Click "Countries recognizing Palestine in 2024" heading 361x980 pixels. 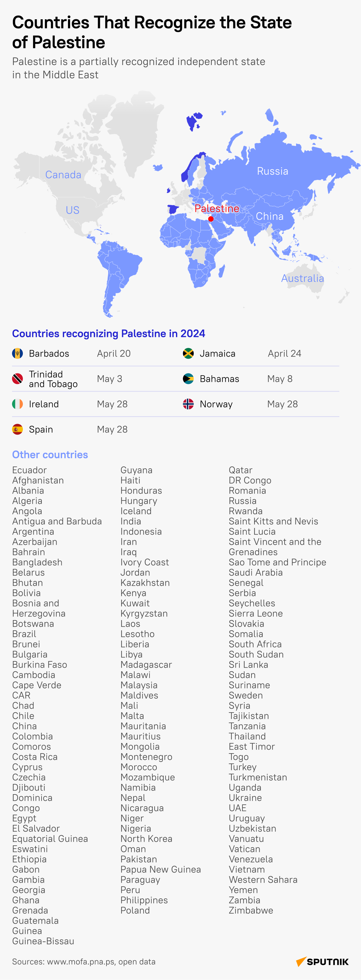(109, 333)
